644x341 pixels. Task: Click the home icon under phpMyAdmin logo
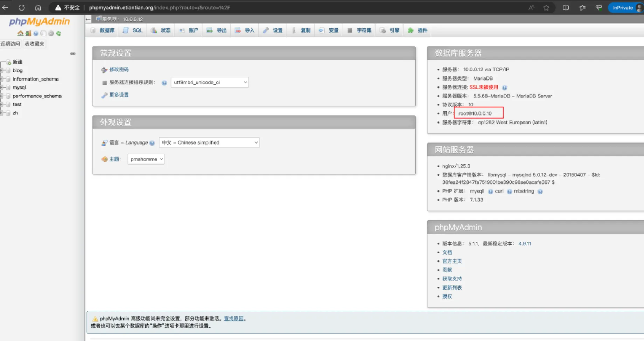pyautogui.click(x=20, y=34)
